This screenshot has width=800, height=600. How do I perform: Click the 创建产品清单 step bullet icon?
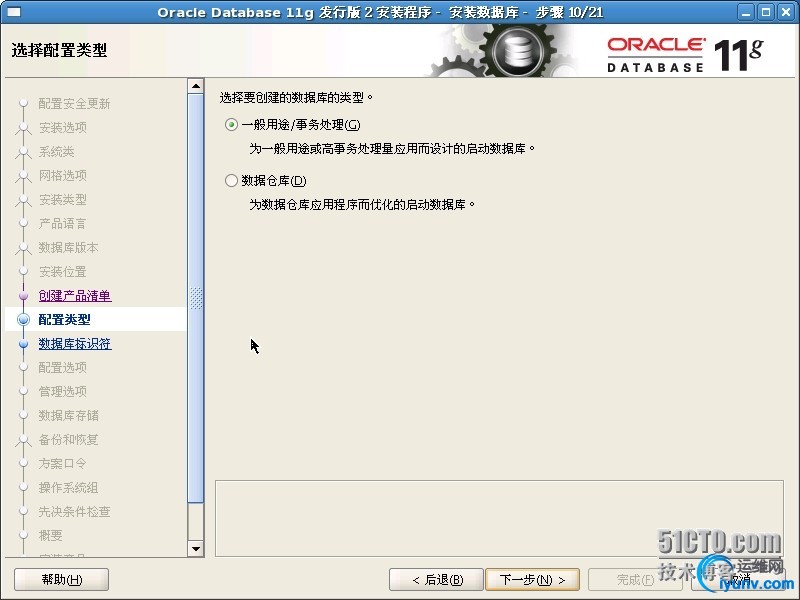click(23, 295)
